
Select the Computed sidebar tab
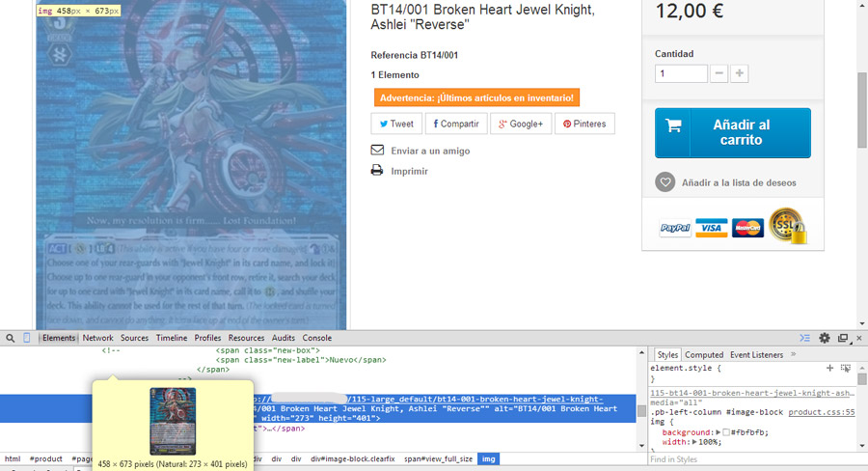[704, 354]
